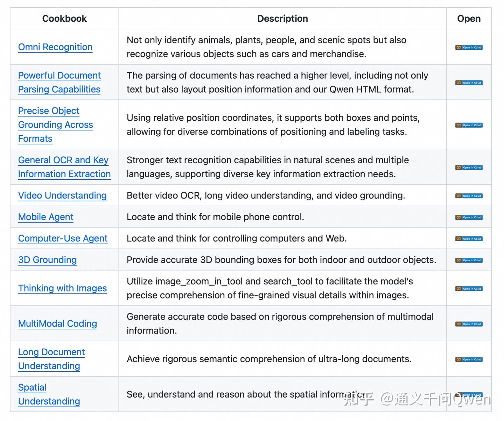The width and height of the screenshot is (504, 421).
Task: Open Colab badge for Computer-Use Agent
Action: click(469, 239)
